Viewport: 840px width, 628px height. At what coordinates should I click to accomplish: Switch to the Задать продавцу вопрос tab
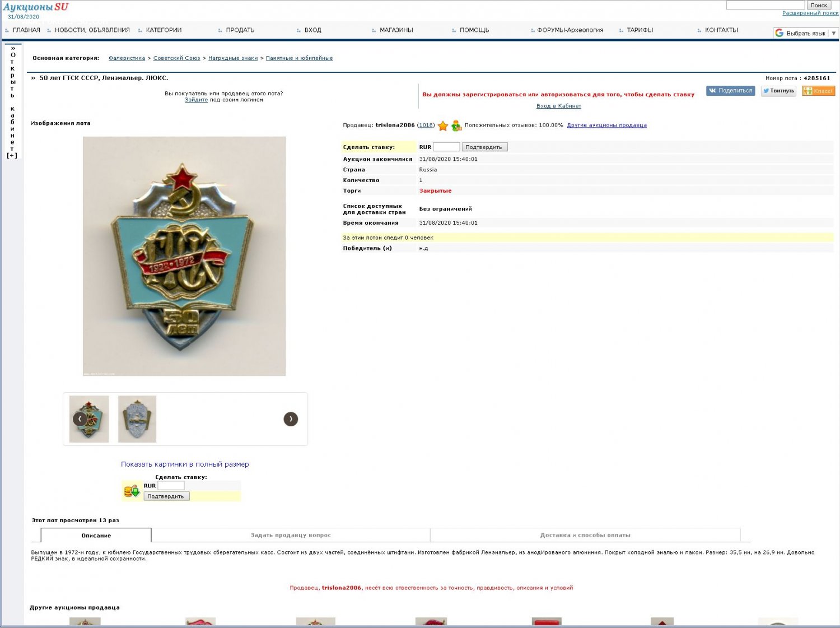tap(291, 535)
